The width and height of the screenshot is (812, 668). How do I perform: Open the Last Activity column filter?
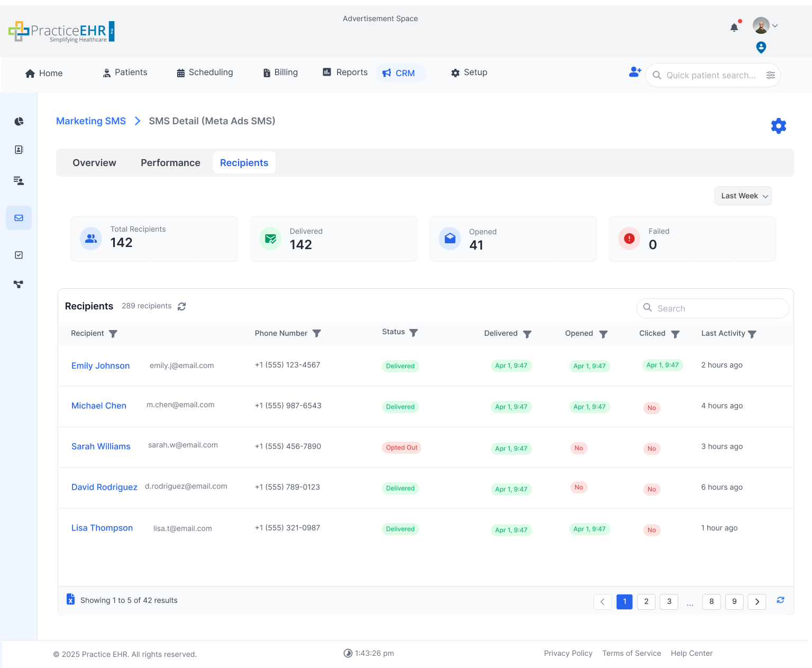click(x=752, y=334)
